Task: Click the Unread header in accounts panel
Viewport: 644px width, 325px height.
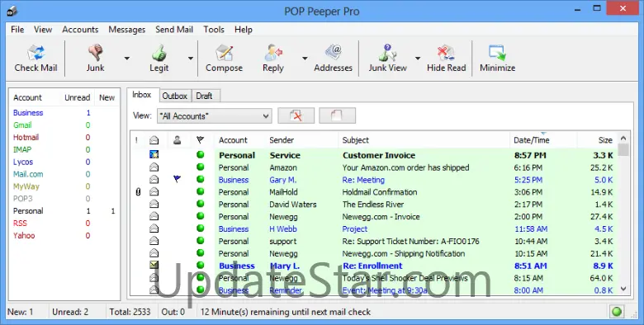Action: [x=78, y=97]
